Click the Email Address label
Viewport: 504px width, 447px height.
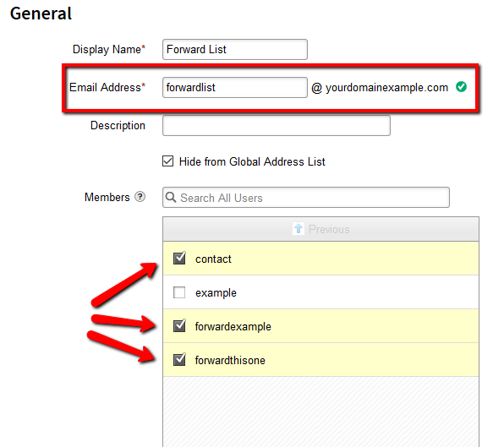coord(107,87)
